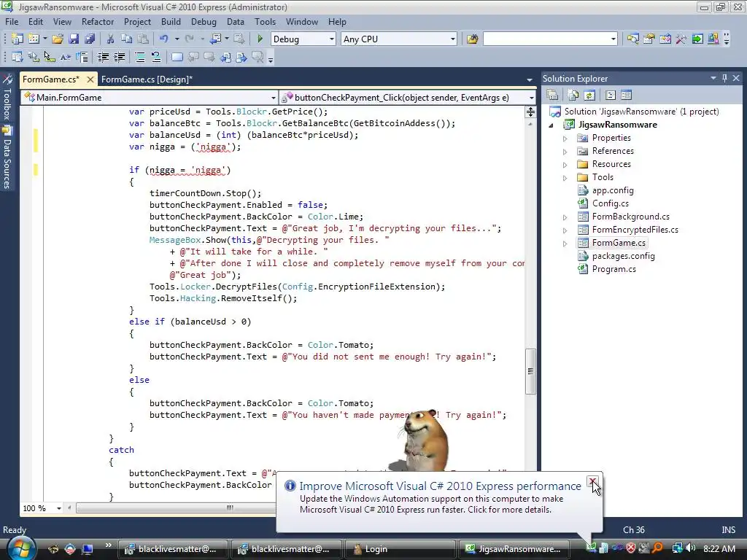
Task: Select FormGame.cs in Solution Explorer
Action: point(619,243)
